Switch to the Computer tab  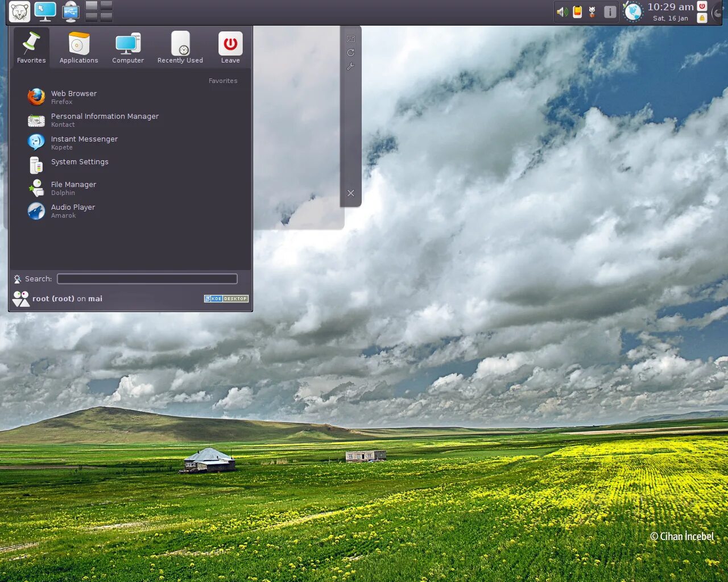(128, 47)
